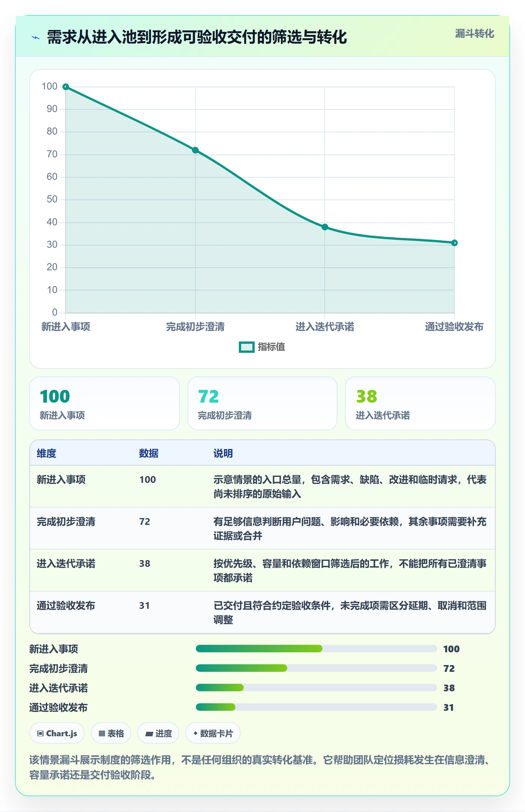
Task: Open the stat card showing 38
Action: coord(420,403)
